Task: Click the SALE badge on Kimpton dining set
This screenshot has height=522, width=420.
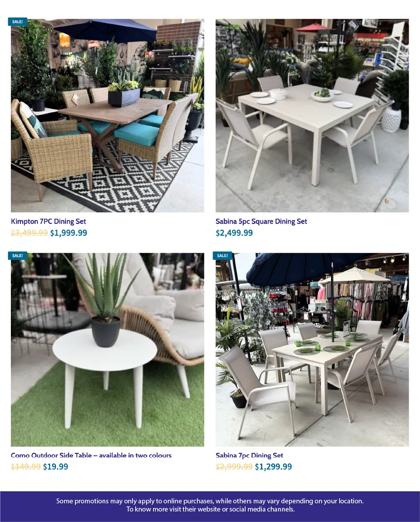Action: pos(17,22)
